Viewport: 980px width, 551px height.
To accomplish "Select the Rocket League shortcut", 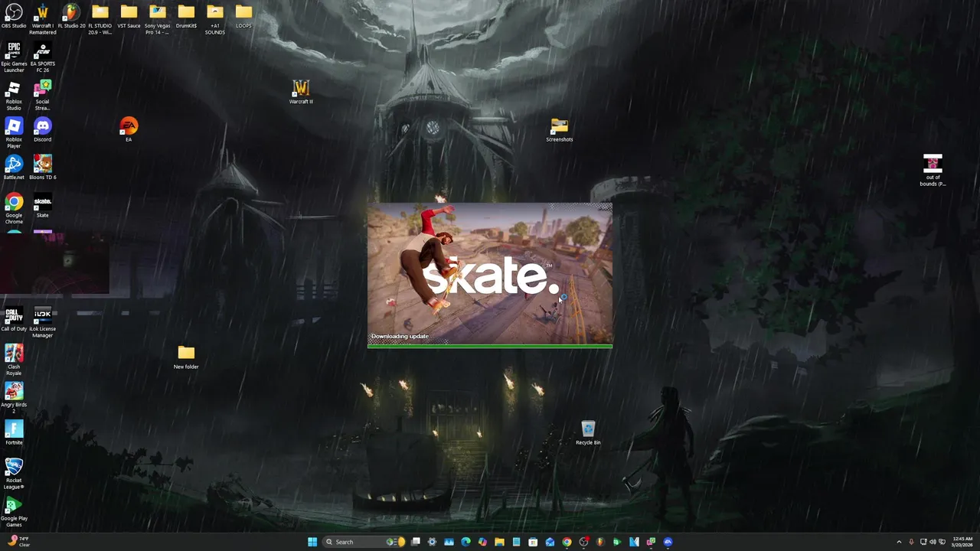I will click(14, 474).
